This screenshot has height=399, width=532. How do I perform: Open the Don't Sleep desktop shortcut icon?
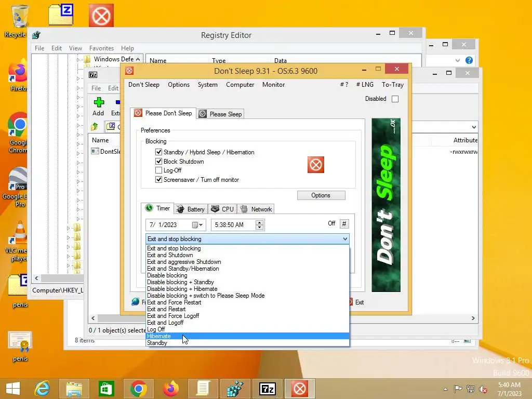pos(101,15)
